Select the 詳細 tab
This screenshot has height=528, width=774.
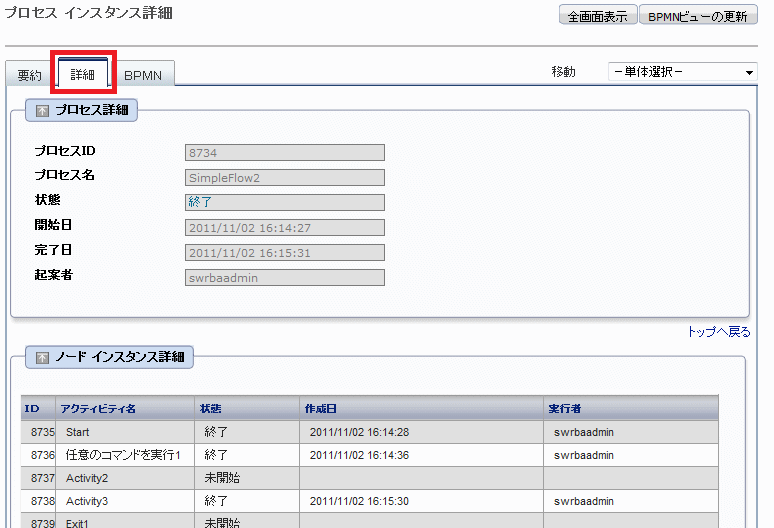[x=83, y=75]
